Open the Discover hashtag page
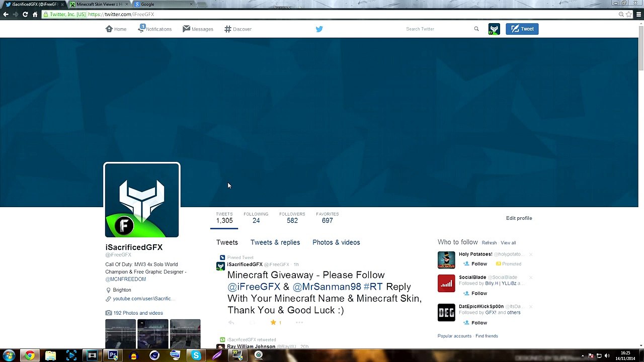 238,29
